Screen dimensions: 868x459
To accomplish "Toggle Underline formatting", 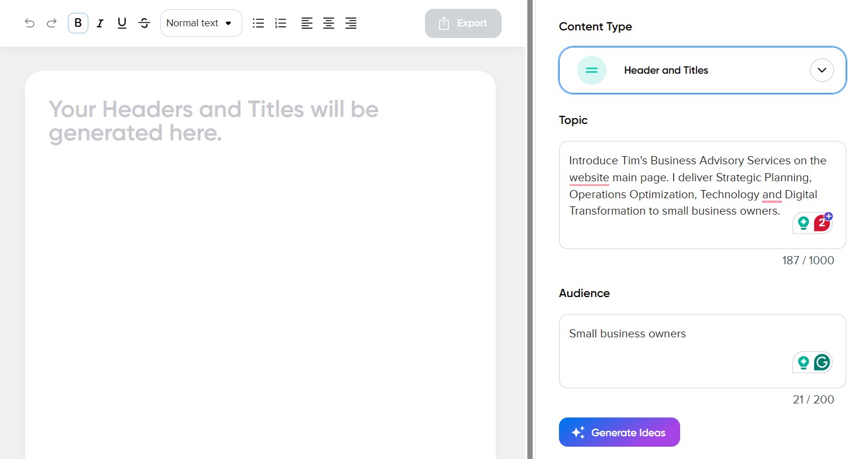I will point(122,23).
